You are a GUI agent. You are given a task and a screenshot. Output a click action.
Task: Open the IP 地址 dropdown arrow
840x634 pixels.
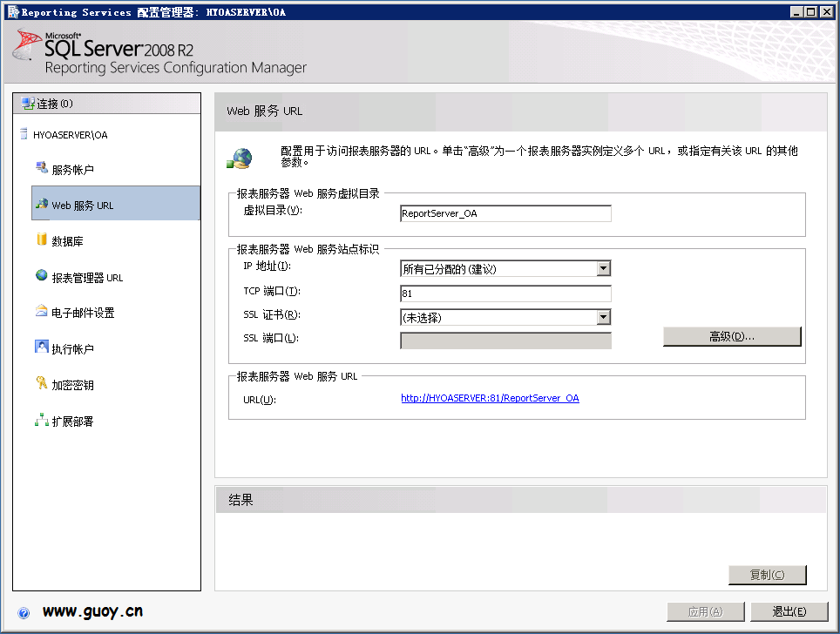604,268
